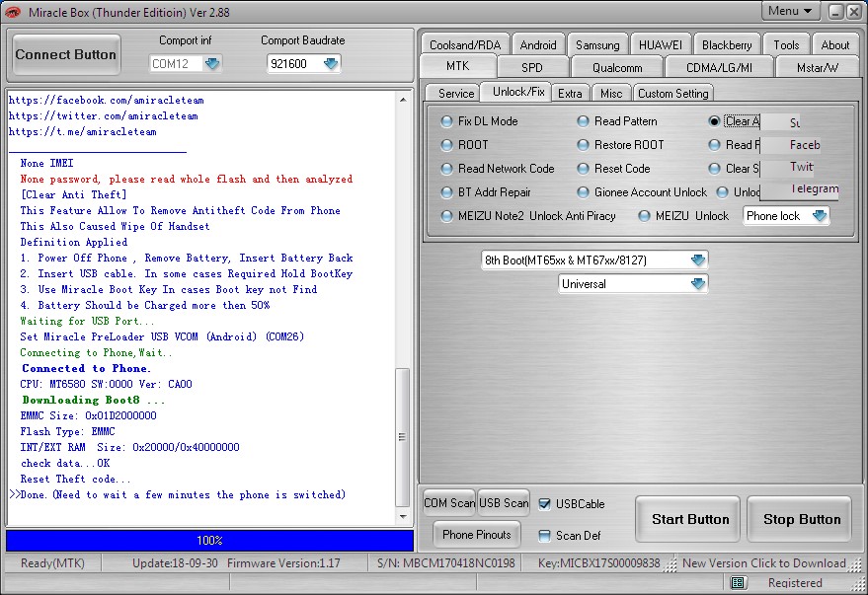Open the Menu dropdown in title bar
The image size is (868, 595).
point(789,11)
